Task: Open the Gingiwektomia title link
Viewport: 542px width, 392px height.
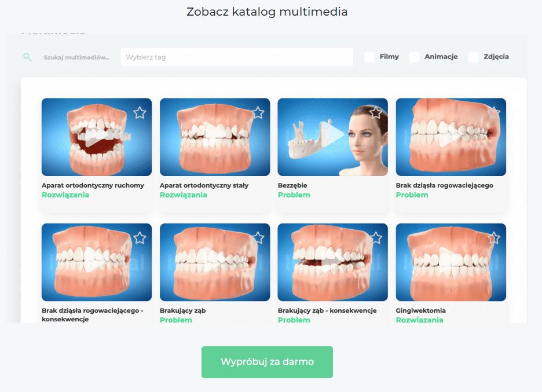Action: (420, 310)
